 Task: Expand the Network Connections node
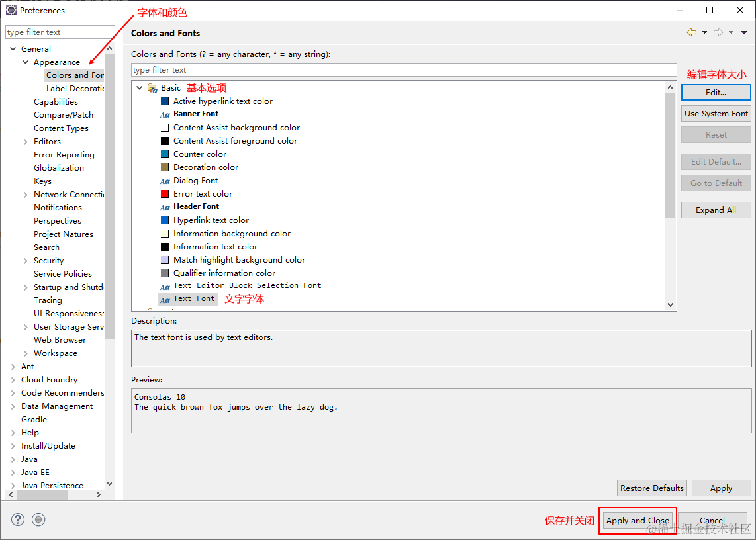click(x=26, y=195)
